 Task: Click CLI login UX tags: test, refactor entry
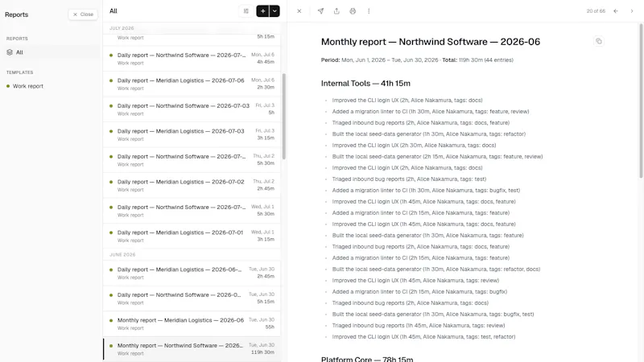point(424,336)
